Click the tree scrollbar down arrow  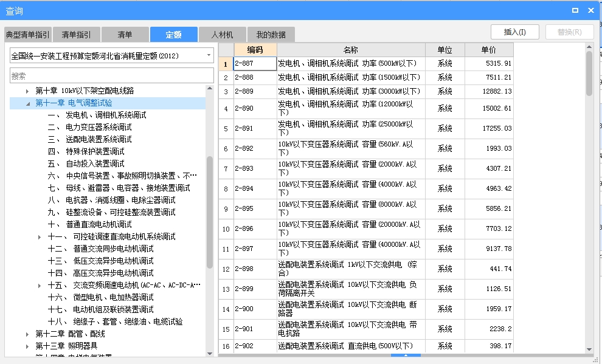click(x=210, y=353)
